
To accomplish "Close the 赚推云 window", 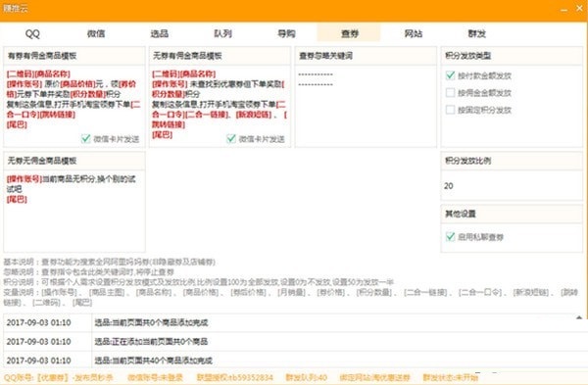I will coord(579,8).
